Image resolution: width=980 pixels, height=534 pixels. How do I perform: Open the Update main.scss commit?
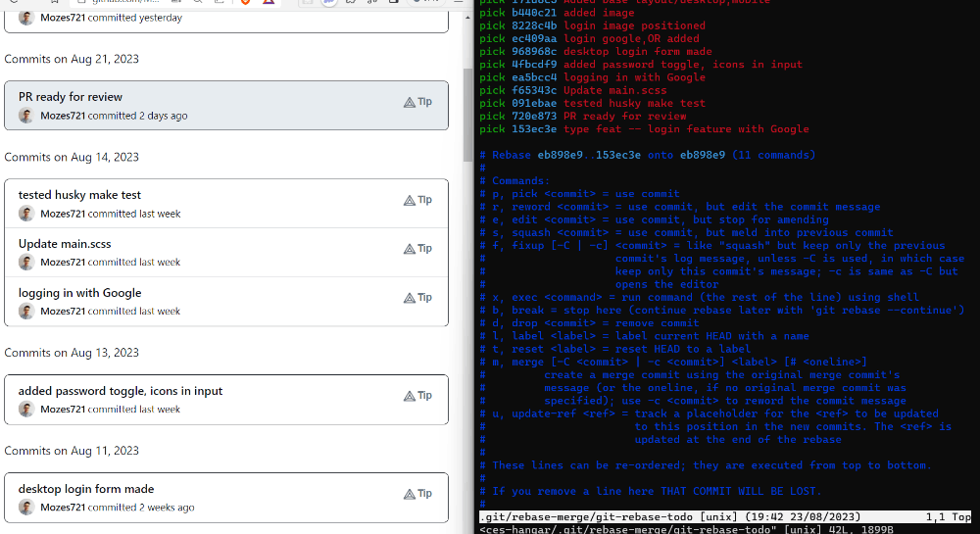coord(65,244)
